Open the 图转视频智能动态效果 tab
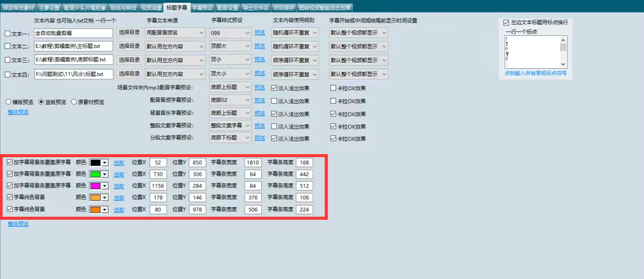The height and width of the screenshot is (279, 644). coord(324,8)
